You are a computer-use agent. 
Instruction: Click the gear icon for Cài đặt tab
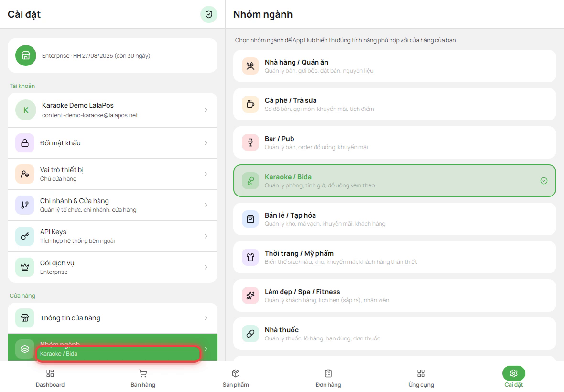[514, 373]
